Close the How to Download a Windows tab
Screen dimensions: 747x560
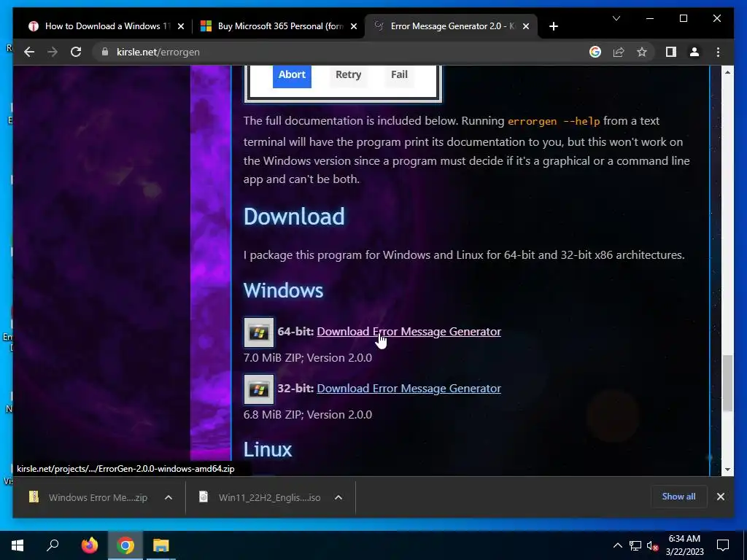(181, 26)
